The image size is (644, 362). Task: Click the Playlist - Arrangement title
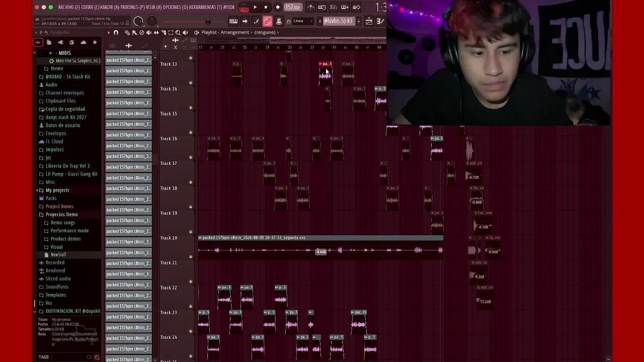pos(225,32)
